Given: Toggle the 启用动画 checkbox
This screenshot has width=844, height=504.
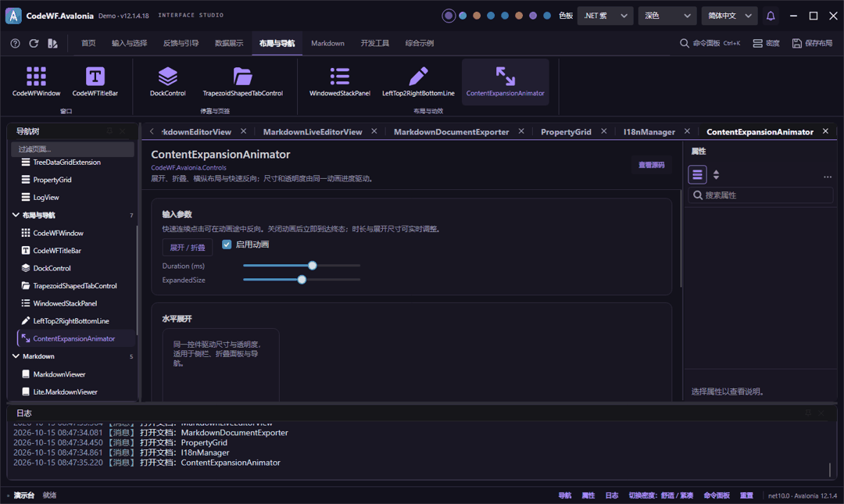Looking at the screenshot, I should (x=227, y=245).
